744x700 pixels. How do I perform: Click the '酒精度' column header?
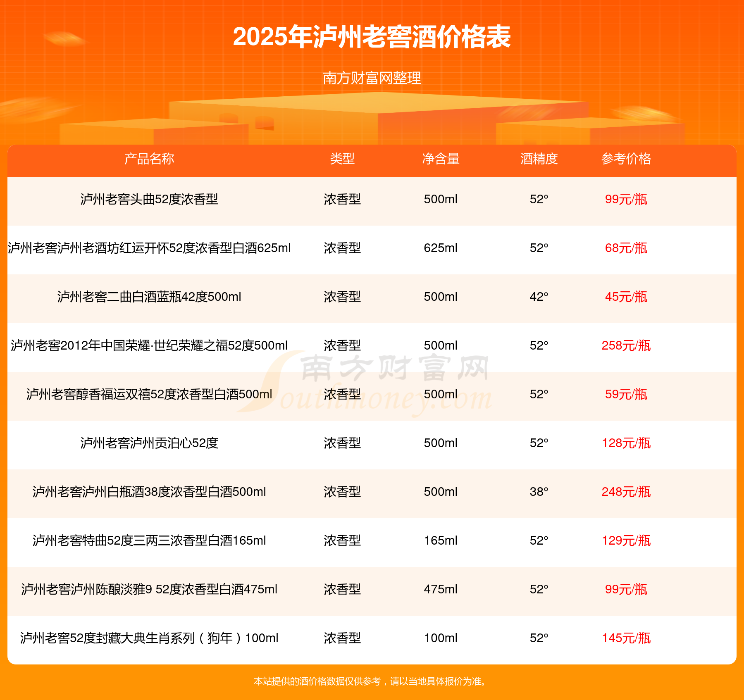coord(539,159)
